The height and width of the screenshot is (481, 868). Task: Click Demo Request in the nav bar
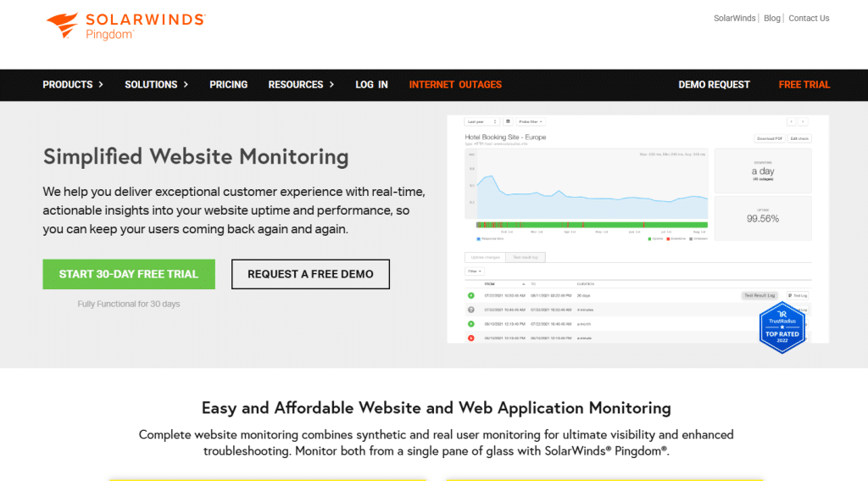point(714,85)
